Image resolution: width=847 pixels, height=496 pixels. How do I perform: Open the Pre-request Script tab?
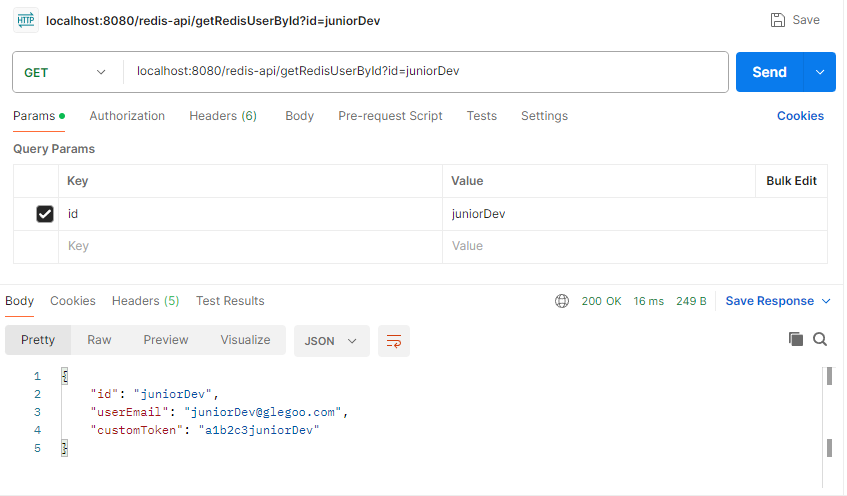390,116
